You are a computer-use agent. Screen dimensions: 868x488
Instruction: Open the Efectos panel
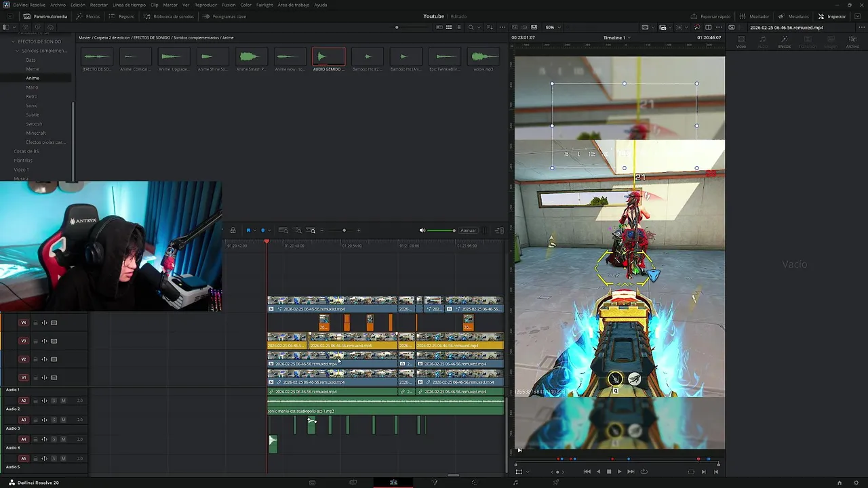pyautogui.click(x=88, y=16)
